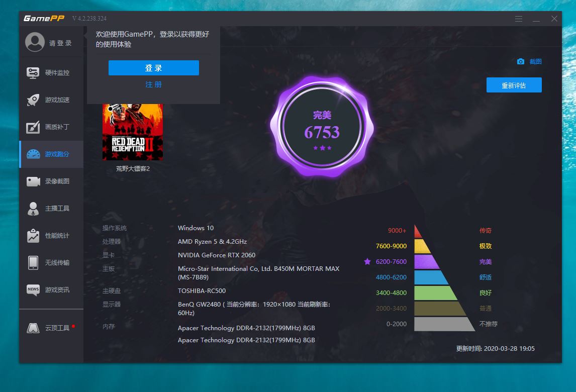Select the 游戏资讯 menu label
Viewport: 576px width, 392px height.
[57, 290]
